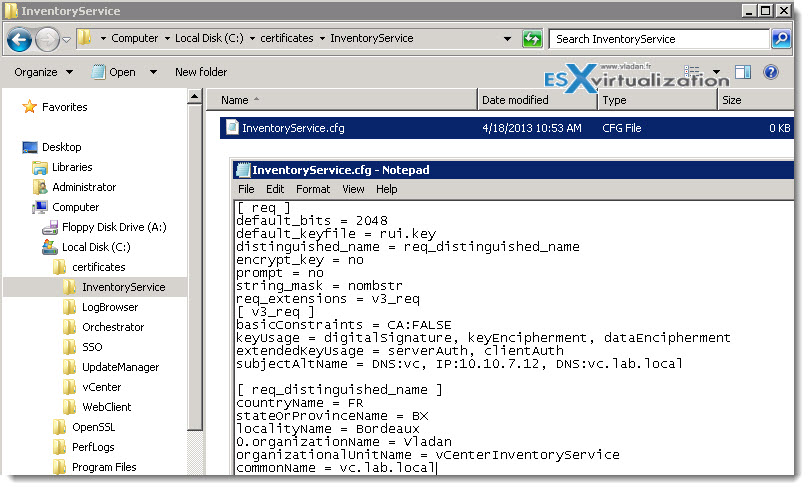The image size is (809, 490).
Task: Open address bar history dropdown
Action: (507, 39)
